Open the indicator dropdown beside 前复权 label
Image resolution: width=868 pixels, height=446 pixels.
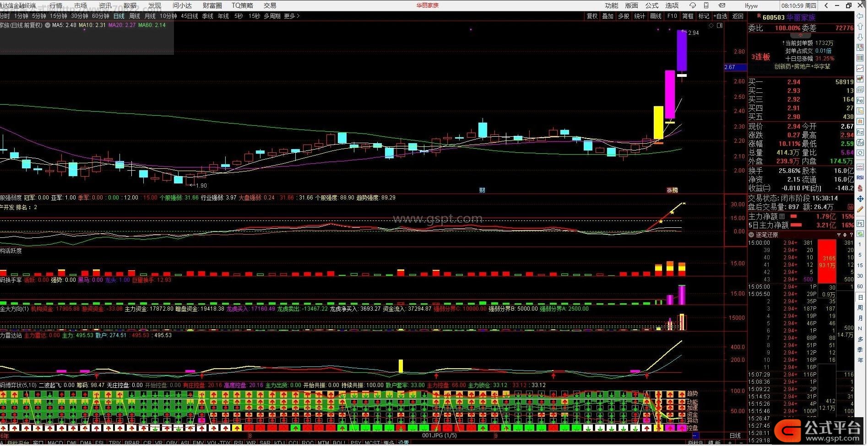click(x=47, y=25)
